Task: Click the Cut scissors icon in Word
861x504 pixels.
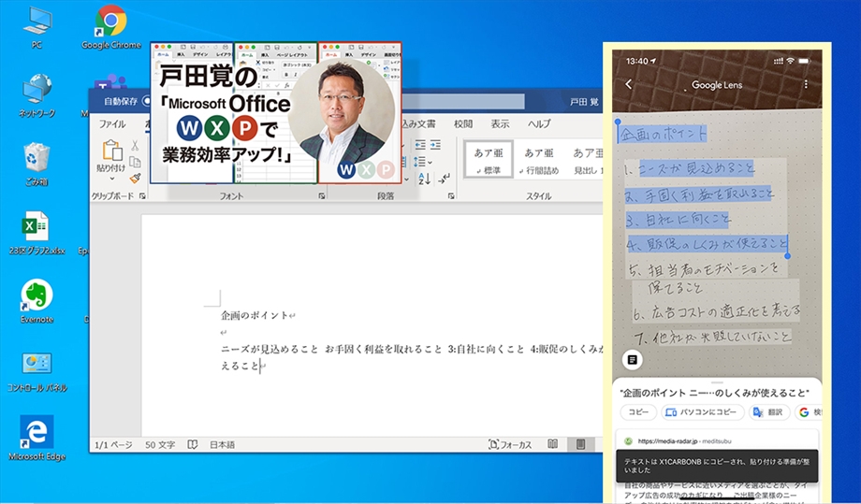Action: (x=135, y=145)
